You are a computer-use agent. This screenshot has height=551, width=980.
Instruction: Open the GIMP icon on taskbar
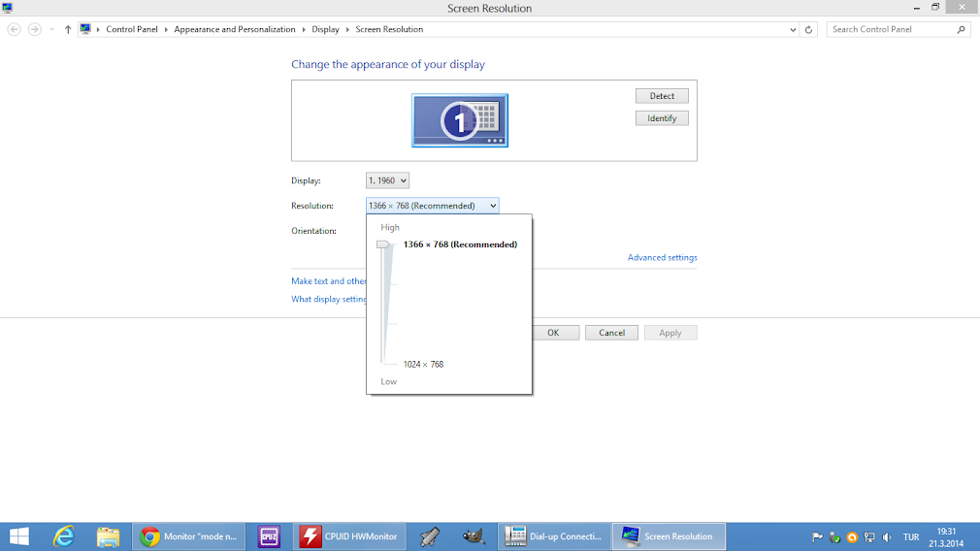click(x=474, y=536)
